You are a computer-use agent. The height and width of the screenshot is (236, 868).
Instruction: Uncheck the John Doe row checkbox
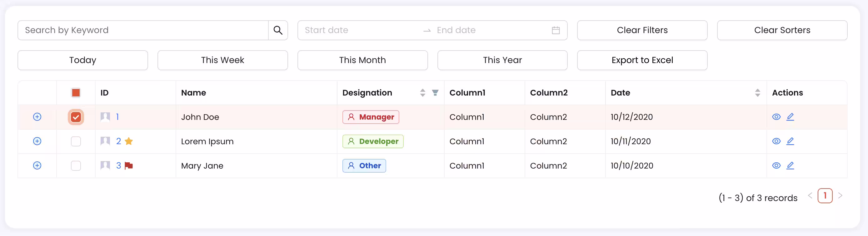76,117
